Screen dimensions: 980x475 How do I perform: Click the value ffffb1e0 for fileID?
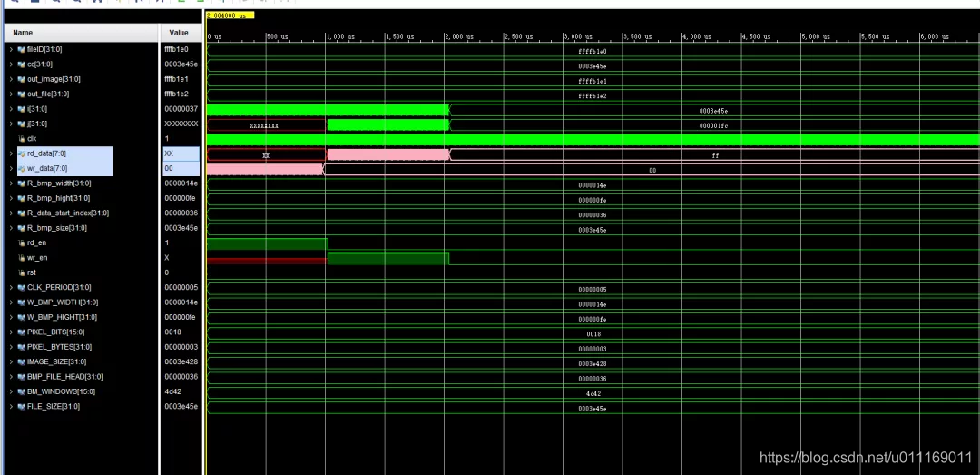176,49
